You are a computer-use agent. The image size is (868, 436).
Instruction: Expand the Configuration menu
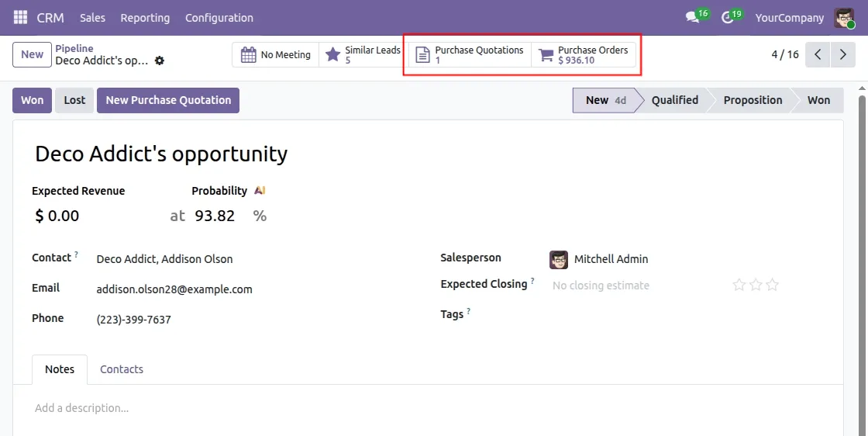coord(219,17)
